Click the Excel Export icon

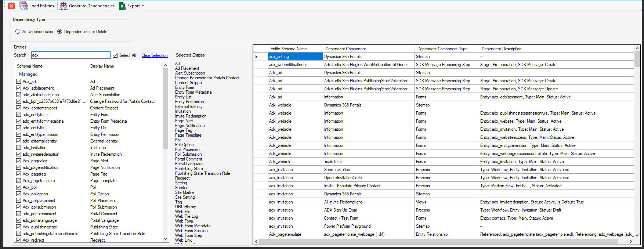[x=122, y=6]
